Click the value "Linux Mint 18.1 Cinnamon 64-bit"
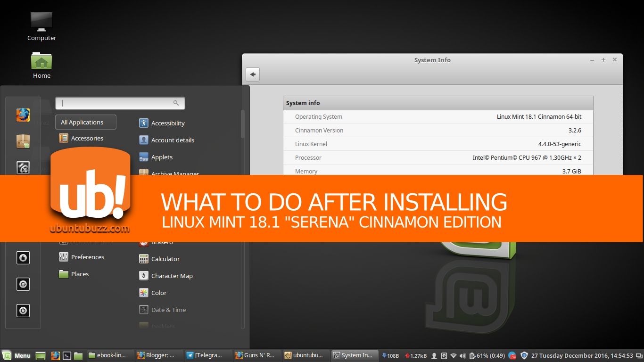The image size is (644, 362). pyautogui.click(x=539, y=117)
